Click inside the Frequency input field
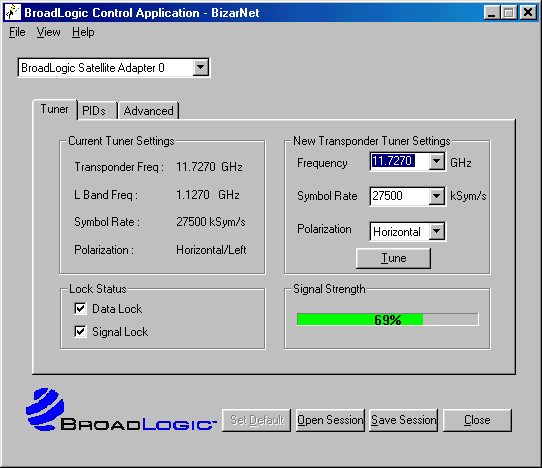 [x=399, y=161]
